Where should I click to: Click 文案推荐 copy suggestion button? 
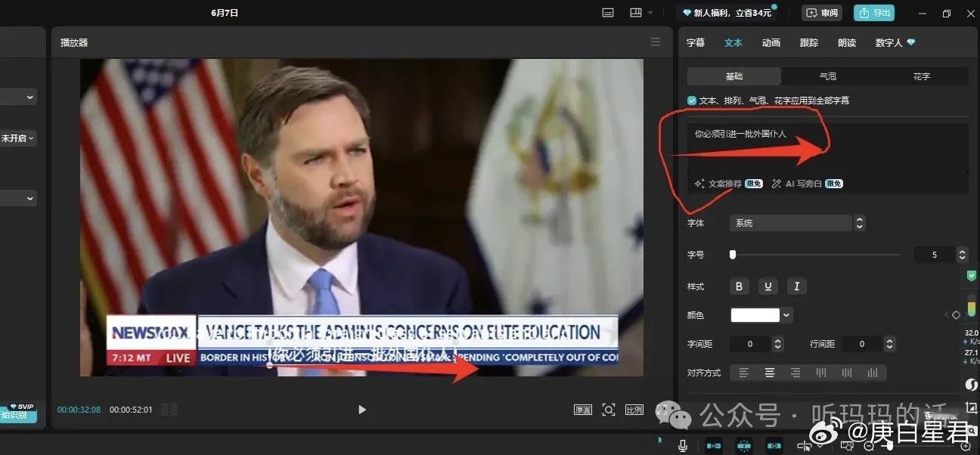pyautogui.click(x=728, y=184)
